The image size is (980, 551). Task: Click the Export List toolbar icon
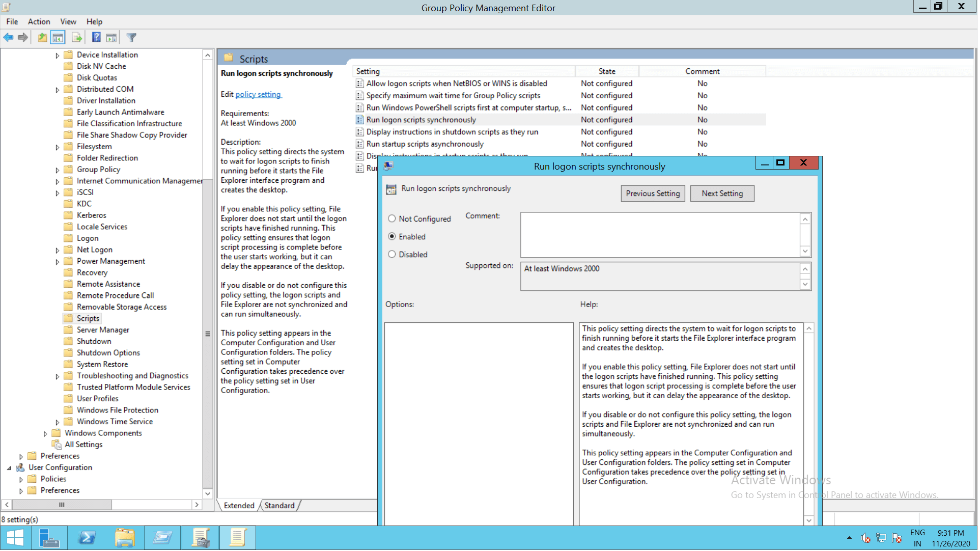pyautogui.click(x=77, y=38)
